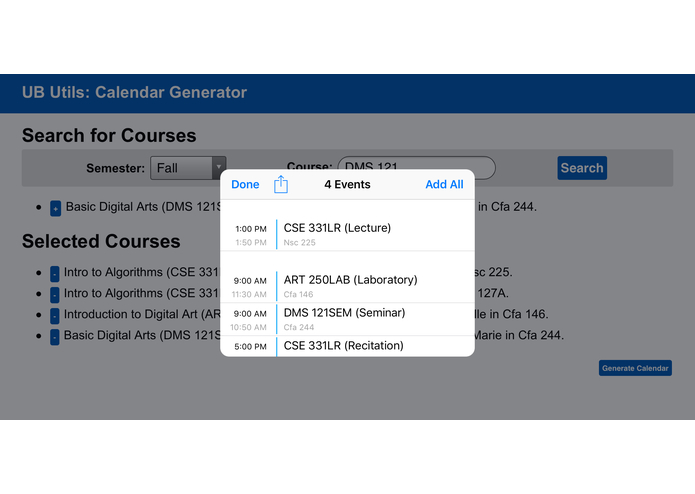Click the Course search field containing DMS 121
695x494 pixels.
pos(416,167)
